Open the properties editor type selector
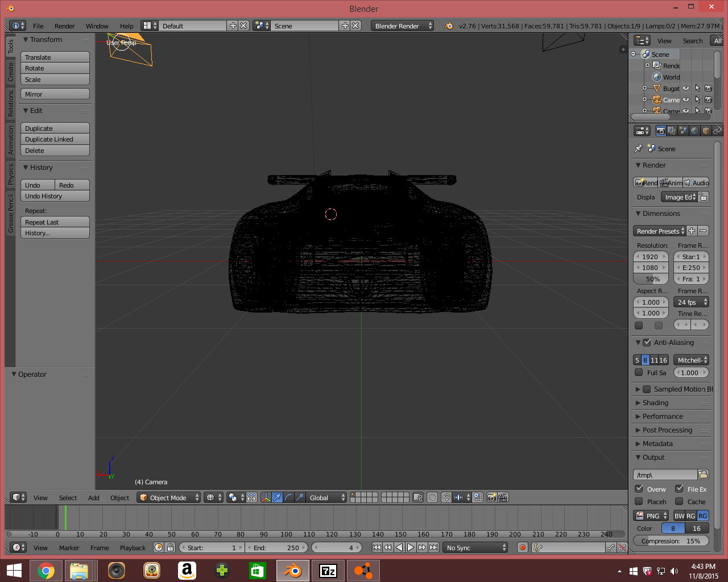Image resolution: width=728 pixels, height=582 pixels. click(642, 131)
